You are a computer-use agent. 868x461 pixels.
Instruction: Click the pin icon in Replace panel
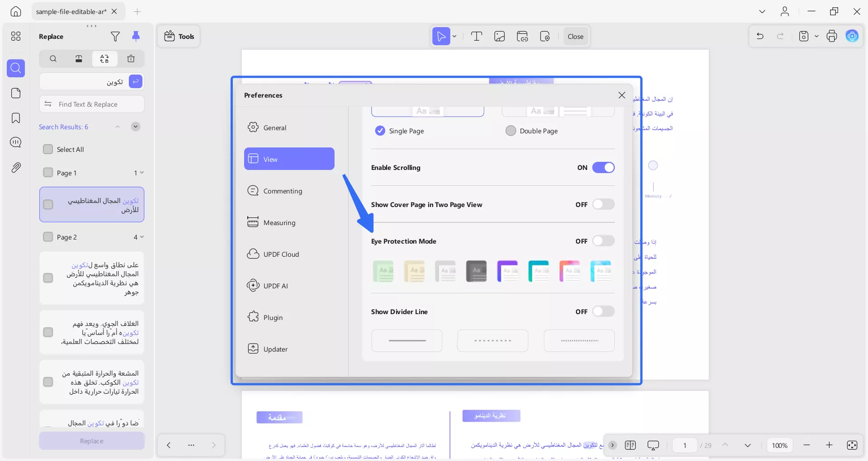coord(136,36)
